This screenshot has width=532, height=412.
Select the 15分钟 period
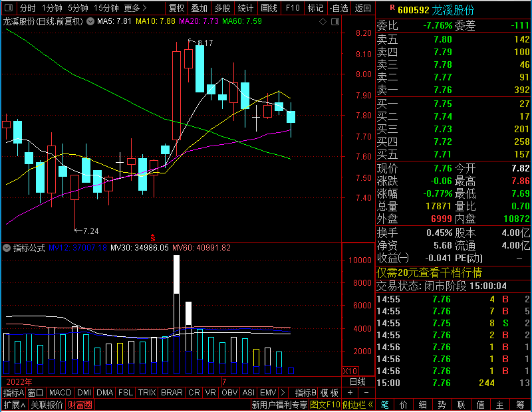pos(106,8)
